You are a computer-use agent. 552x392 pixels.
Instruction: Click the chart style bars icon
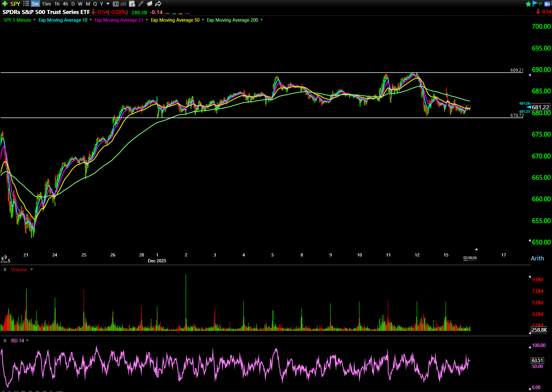(123, 4)
